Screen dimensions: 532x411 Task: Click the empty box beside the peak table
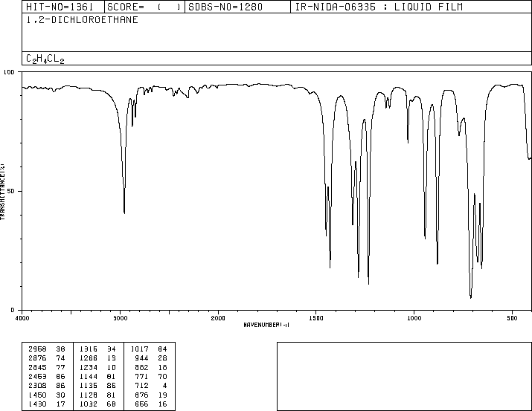click(404, 376)
